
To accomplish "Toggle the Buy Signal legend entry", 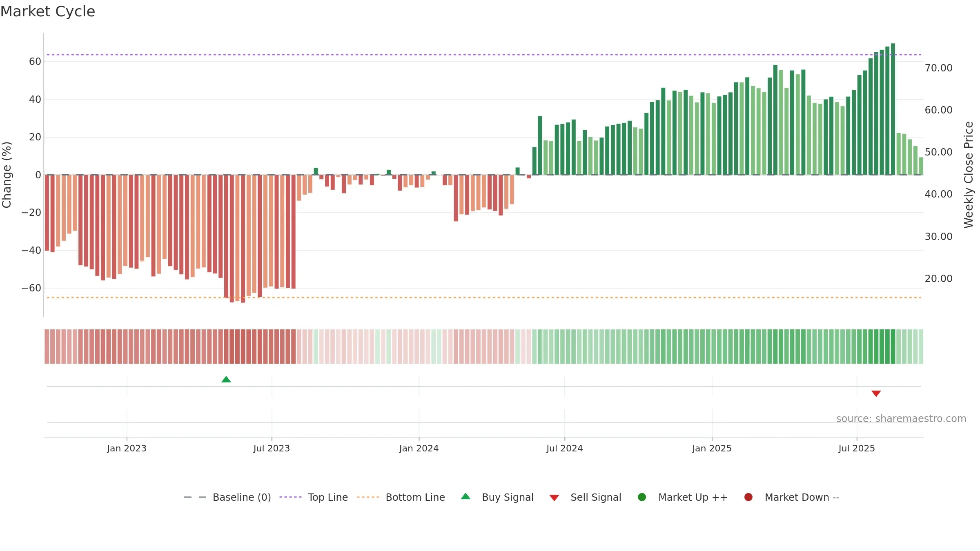I will [x=497, y=497].
